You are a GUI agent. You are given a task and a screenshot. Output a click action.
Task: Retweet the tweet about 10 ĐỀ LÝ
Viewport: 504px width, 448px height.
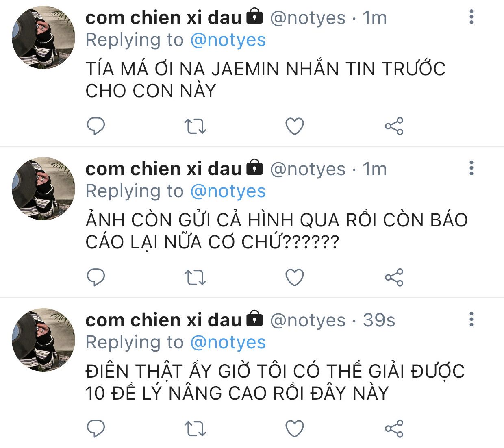(195, 428)
